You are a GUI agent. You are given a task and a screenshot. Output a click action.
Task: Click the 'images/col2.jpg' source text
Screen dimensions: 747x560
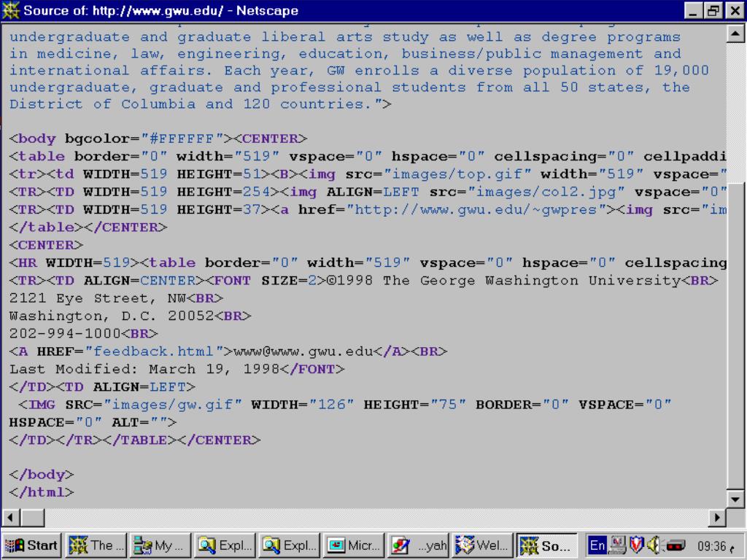(546, 192)
